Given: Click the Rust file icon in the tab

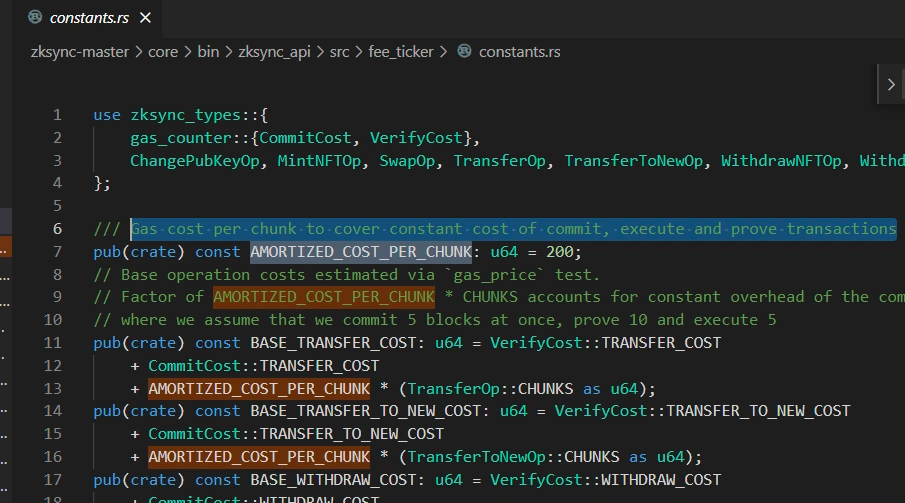Looking at the screenshot, I should pyautogui.click(x=35, y=18).
